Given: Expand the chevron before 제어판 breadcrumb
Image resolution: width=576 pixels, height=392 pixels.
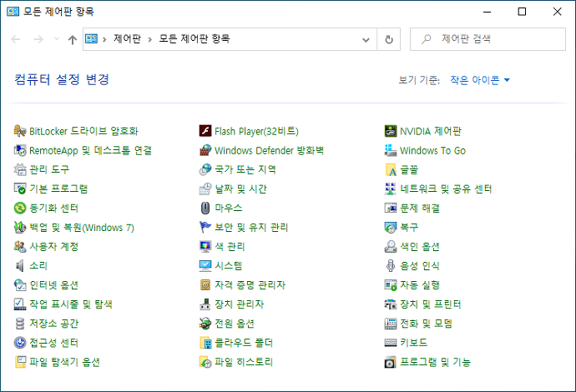Looking at the screenshot, I should 104,39.
